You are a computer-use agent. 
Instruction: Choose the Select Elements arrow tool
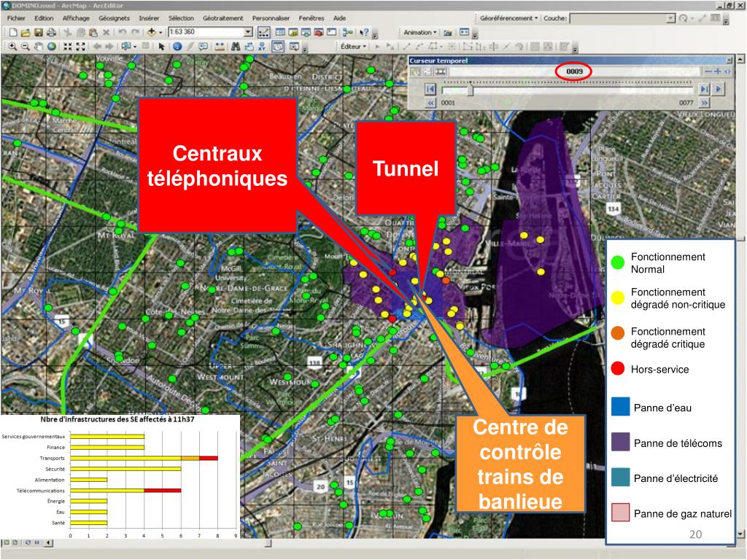(x=161, y=46)
